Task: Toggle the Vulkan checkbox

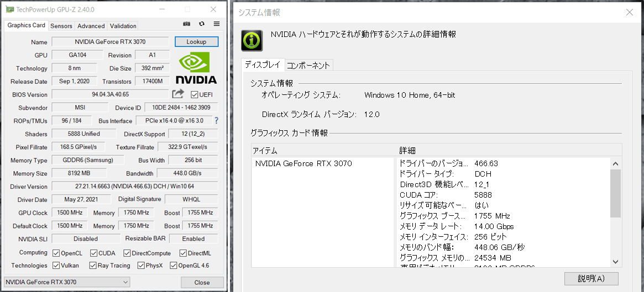Action: pos(56,266)
